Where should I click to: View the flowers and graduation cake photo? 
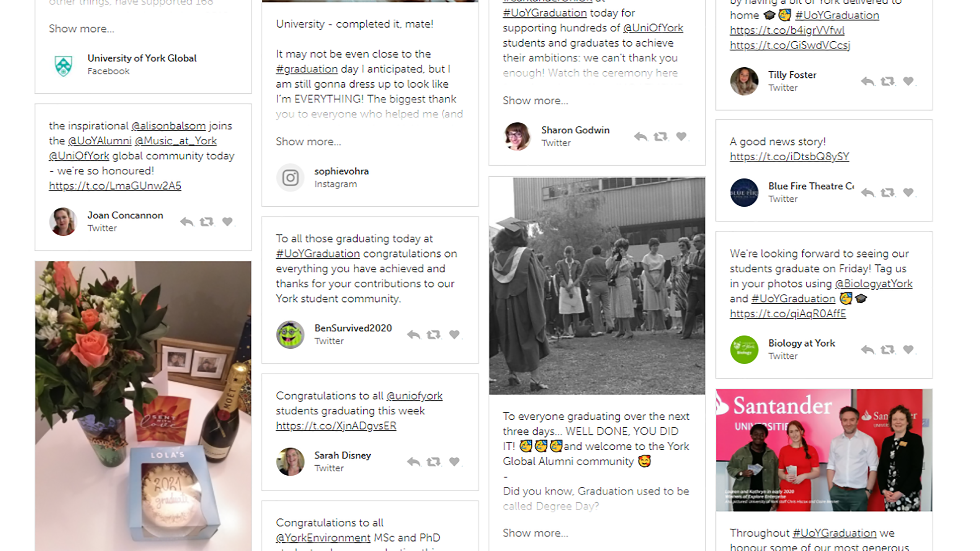pos(143,406)
